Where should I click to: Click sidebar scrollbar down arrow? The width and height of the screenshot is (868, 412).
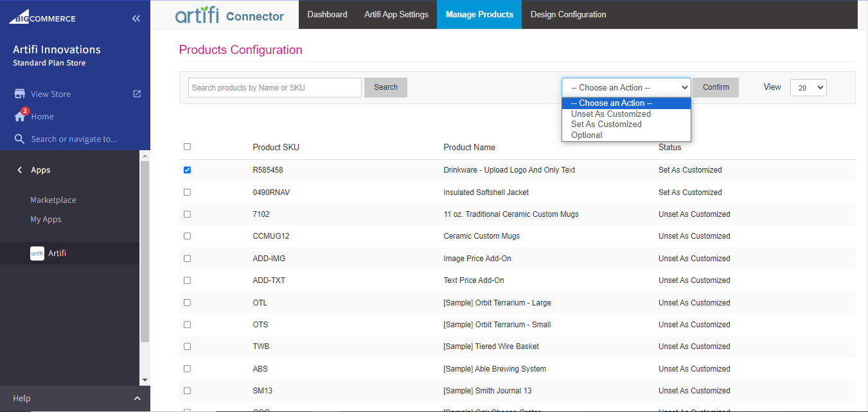(x=145, y=380)
